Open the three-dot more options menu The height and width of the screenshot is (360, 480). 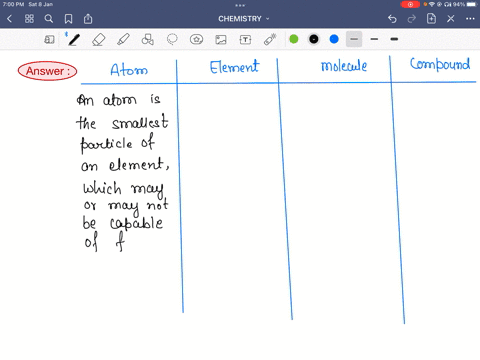pyautogui.click(x=470, y=19)
